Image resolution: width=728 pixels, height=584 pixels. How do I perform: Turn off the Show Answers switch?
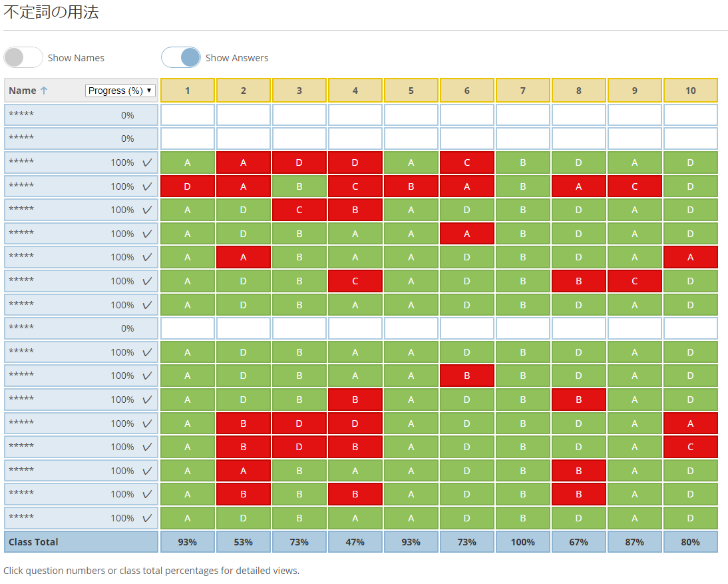(181, 58)
